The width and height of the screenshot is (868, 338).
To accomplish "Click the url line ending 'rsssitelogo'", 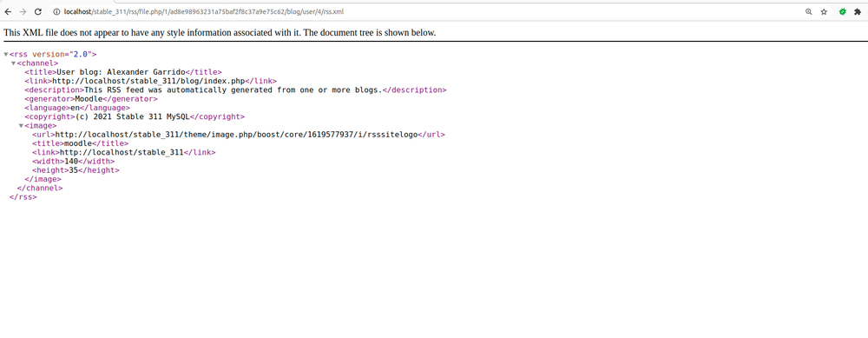I will click(x=239, y=135).
